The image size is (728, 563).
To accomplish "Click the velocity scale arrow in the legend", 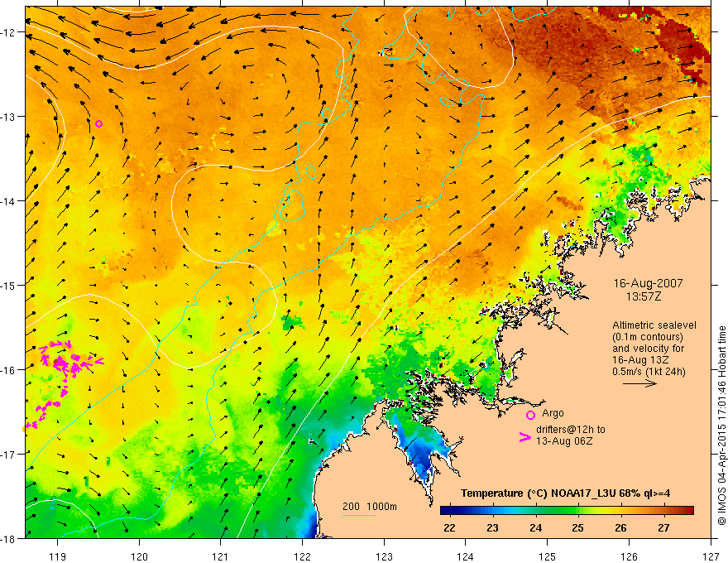I will tap(639, 383).
